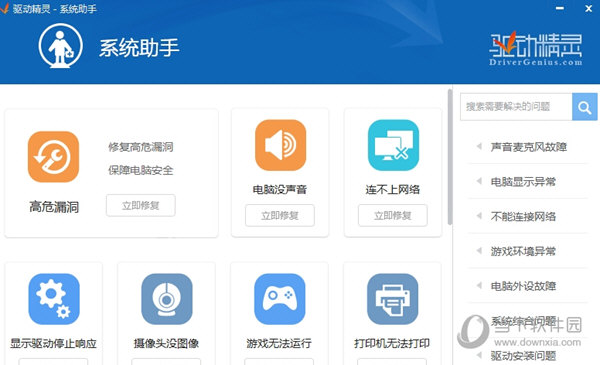Click the 摄像头没图像 label

(166, 343)
